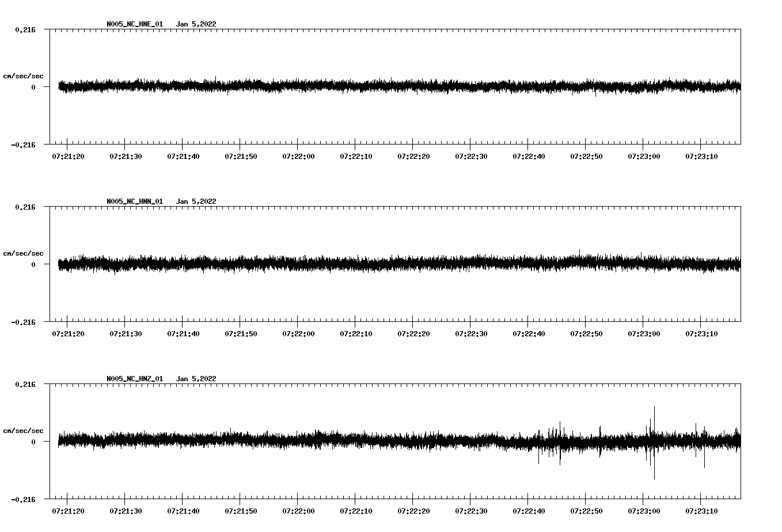Screen dimensions: 782x532
Task: Pick the 07:22:40 time label under HNZ plot
Action: [x=529, y=511]
